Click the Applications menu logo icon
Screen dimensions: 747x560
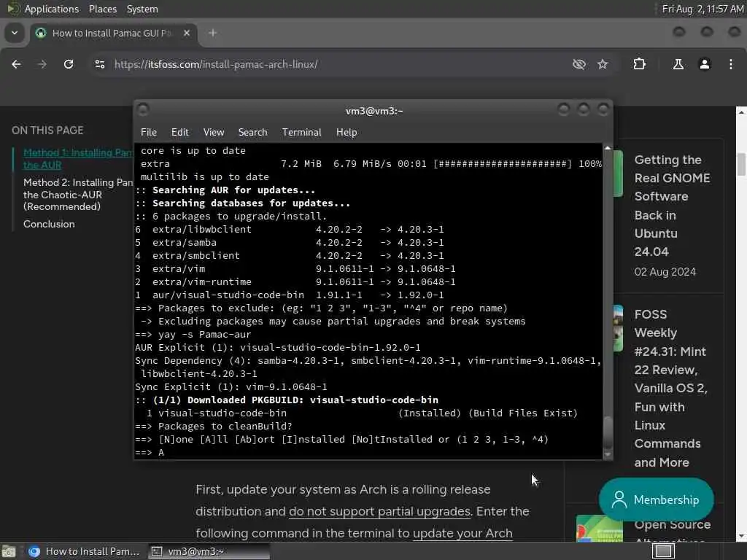click(13, 9)
